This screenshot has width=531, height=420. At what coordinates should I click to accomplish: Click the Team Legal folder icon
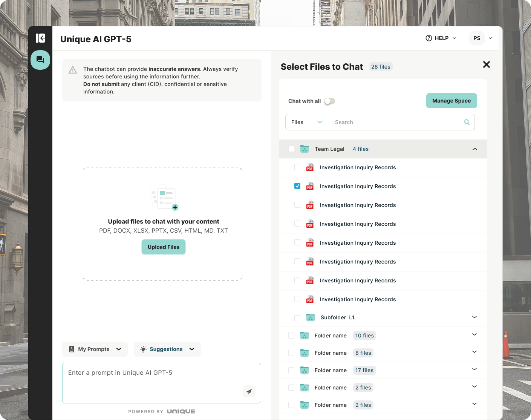(305, 149)
